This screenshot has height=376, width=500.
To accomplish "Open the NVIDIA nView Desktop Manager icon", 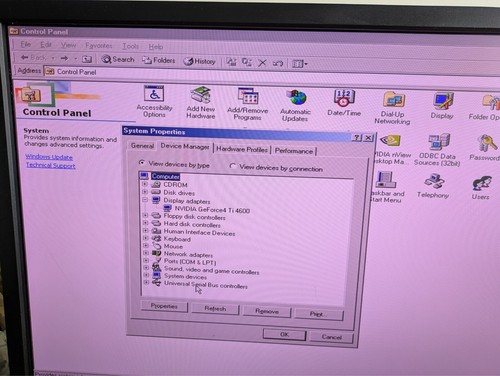I will coord(392,149).
